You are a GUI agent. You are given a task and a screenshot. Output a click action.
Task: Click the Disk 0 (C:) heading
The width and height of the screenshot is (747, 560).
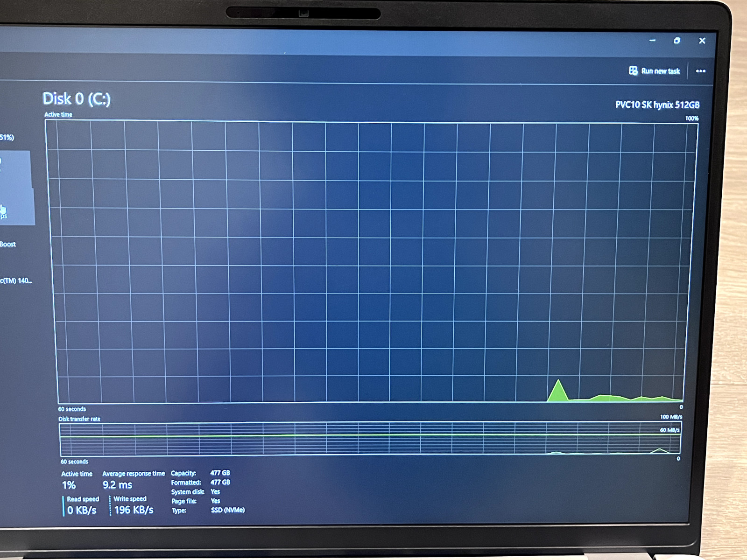click(77, 99)
